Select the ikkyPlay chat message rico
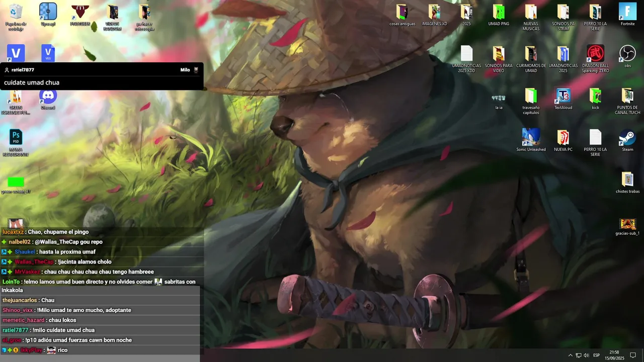The width and height of the screenshot is (644, 362). pyautogui.click(x=62, y=350)
